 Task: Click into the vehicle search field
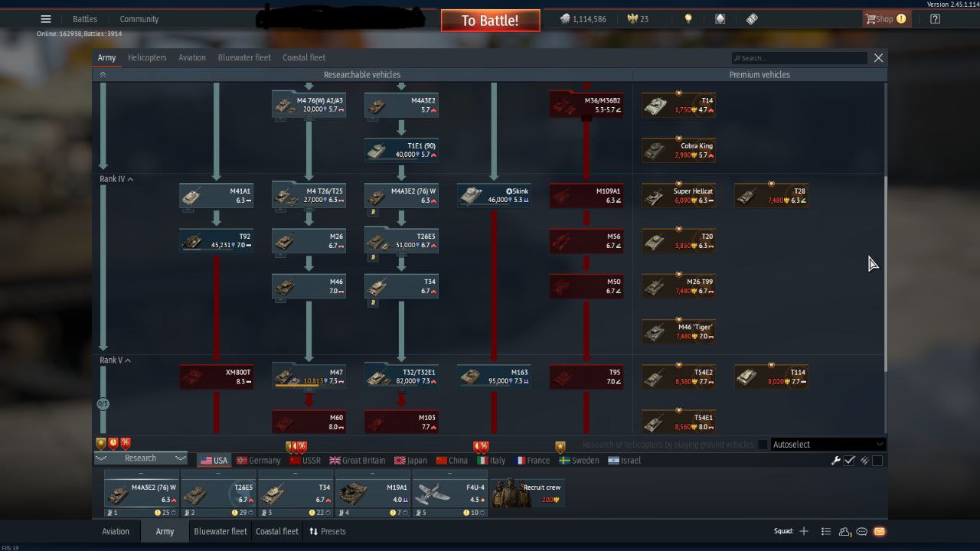point(800,58)
